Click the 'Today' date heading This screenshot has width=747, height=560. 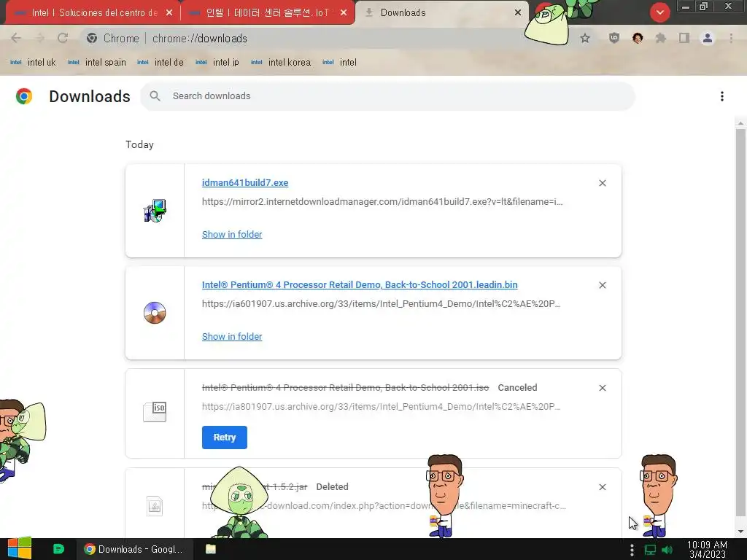pyautogui.click(x=139, y=145)
